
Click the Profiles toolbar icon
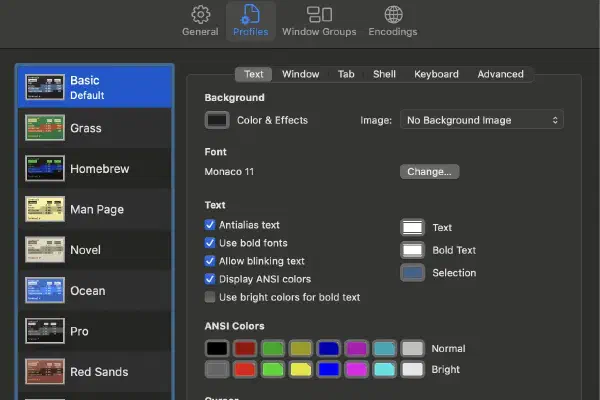pyautogui.click(x=250, y=20)
